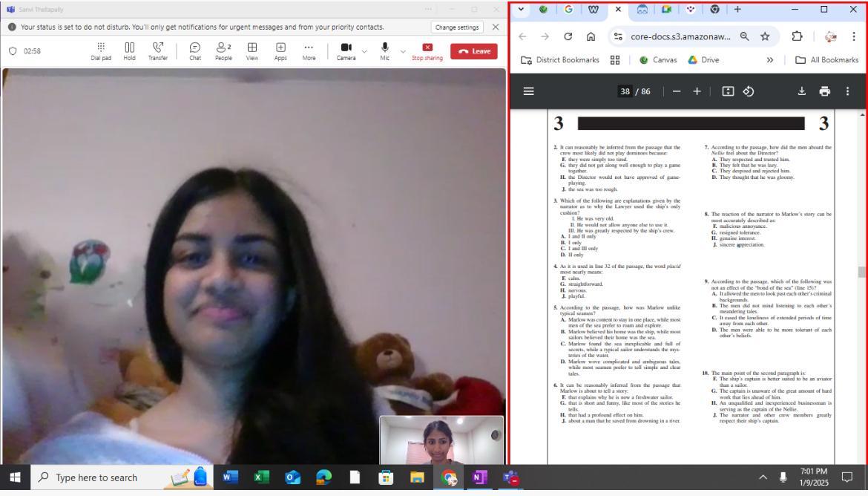Open the apps grid shortcut in bookmarks bar

pos(615,60)
